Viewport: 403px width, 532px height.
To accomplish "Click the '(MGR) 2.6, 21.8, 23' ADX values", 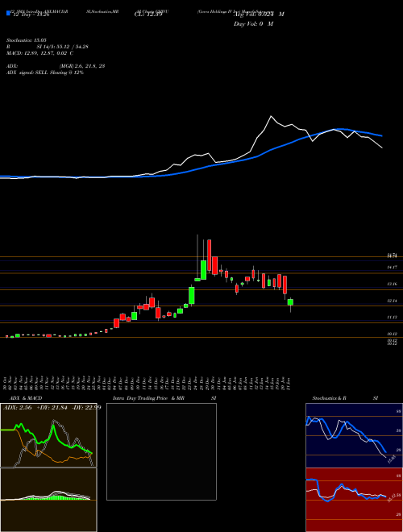I will click(81, 66).
